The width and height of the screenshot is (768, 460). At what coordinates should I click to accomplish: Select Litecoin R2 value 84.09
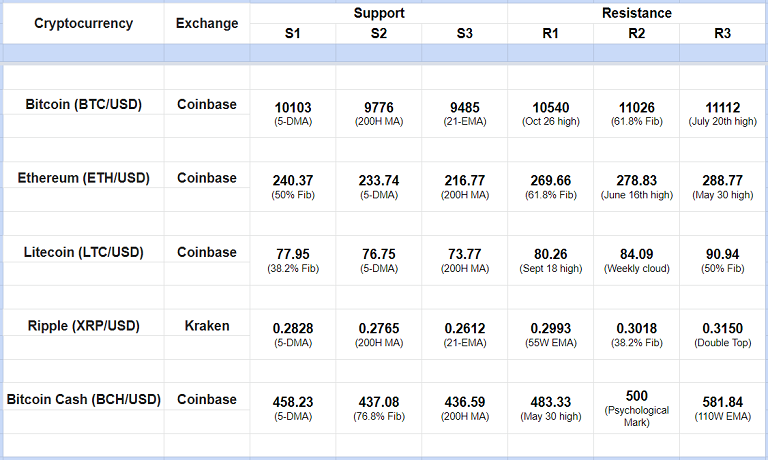point(637,255)
